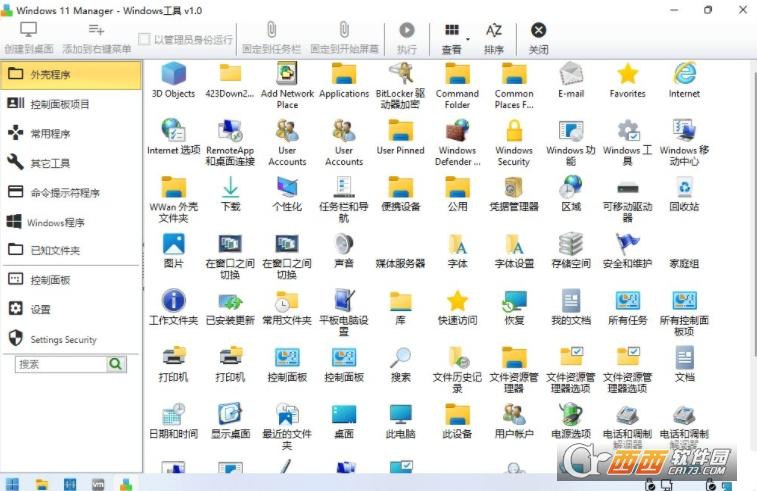Screen dimensions: 757x491
Task: Open the E-mail shell item
Action: pyautogui.click(x=571, y=80)
